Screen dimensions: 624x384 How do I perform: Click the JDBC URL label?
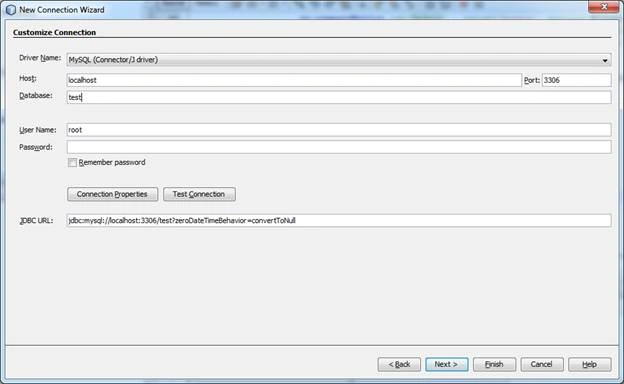(x=36, y=221)
